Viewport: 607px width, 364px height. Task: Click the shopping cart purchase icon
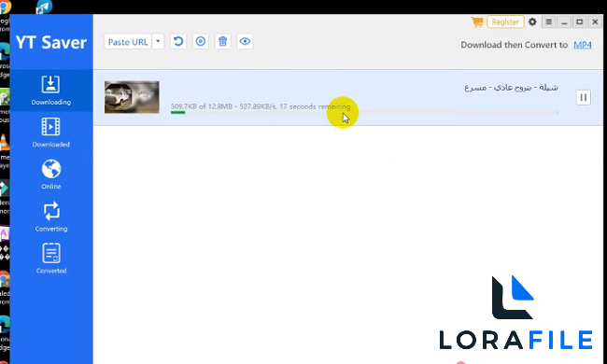pos(477,22)
